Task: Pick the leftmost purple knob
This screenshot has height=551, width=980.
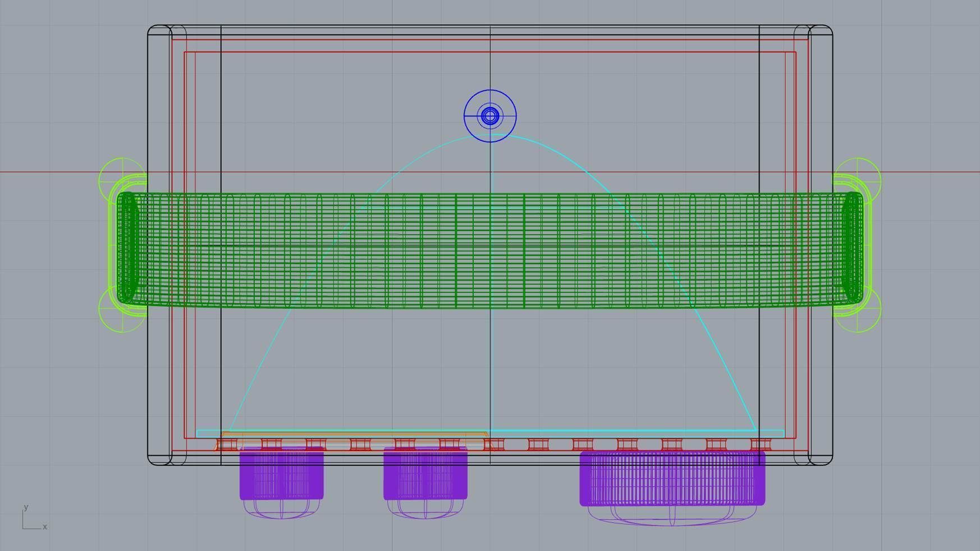Action: click(281, 482)
